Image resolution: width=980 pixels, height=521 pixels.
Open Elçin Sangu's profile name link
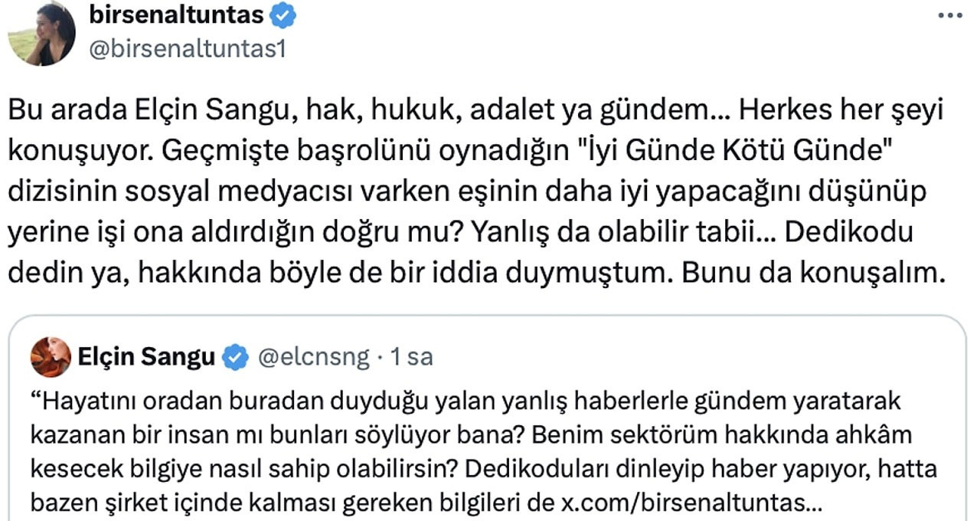coord(146,357)
